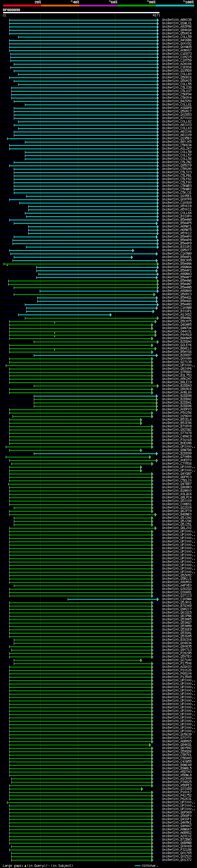Select label UniRef100_Q8I0P6
Image resolution: width=197 pixels, height=868 pixels.
click(177, 369)
